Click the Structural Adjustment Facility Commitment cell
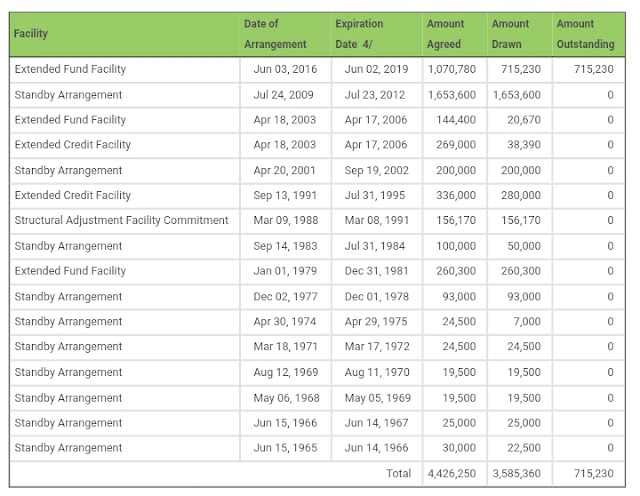 click(x=122, y=220)
